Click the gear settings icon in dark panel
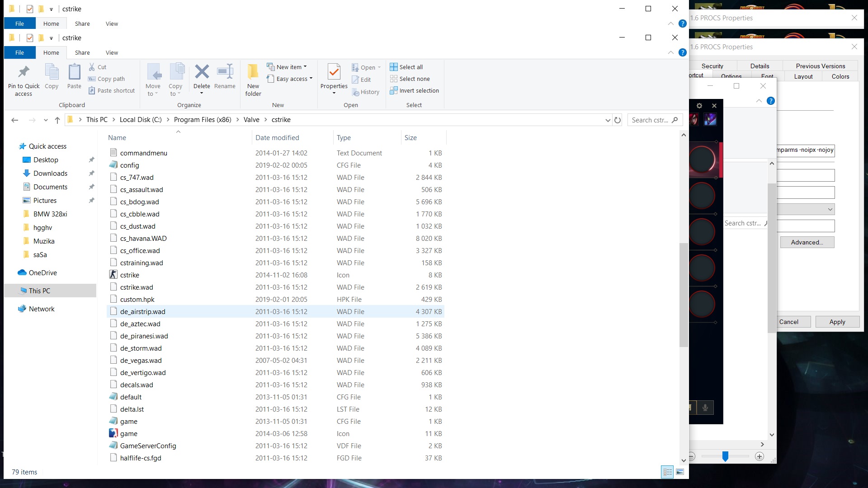Viewport: 868px width, 488px height. [x=699, y=105]
